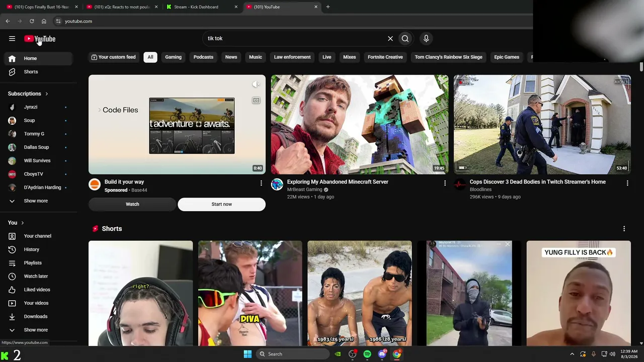
Task: Select the Podcasts filter chip
Action: click(x=203, y=57)
